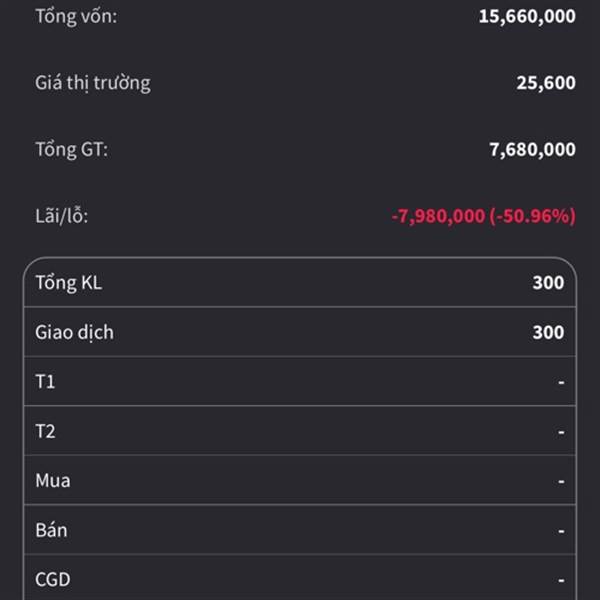Screen dimensions: 600x600
Task: Select the T2 row
Action: [x=300, y=431]
